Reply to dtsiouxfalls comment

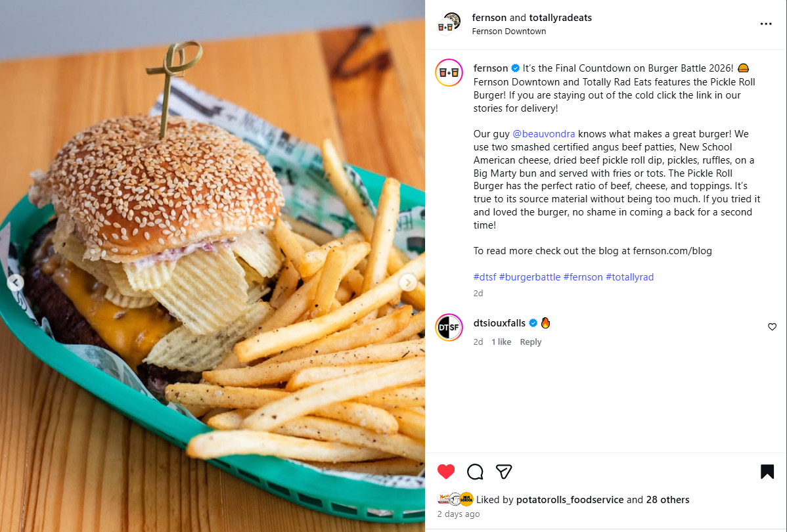click(x=531, y=342)
